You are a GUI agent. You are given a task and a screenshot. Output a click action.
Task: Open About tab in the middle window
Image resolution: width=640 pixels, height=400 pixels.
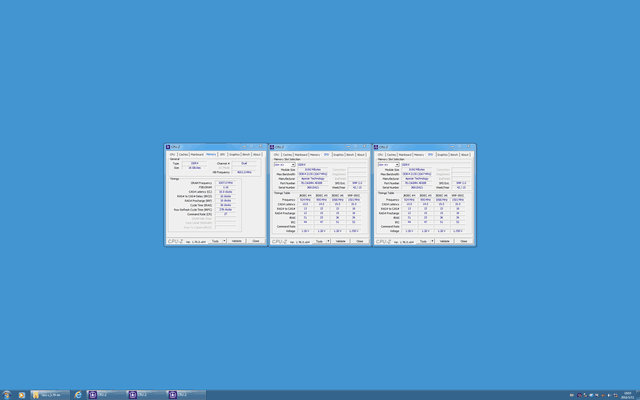360,155
